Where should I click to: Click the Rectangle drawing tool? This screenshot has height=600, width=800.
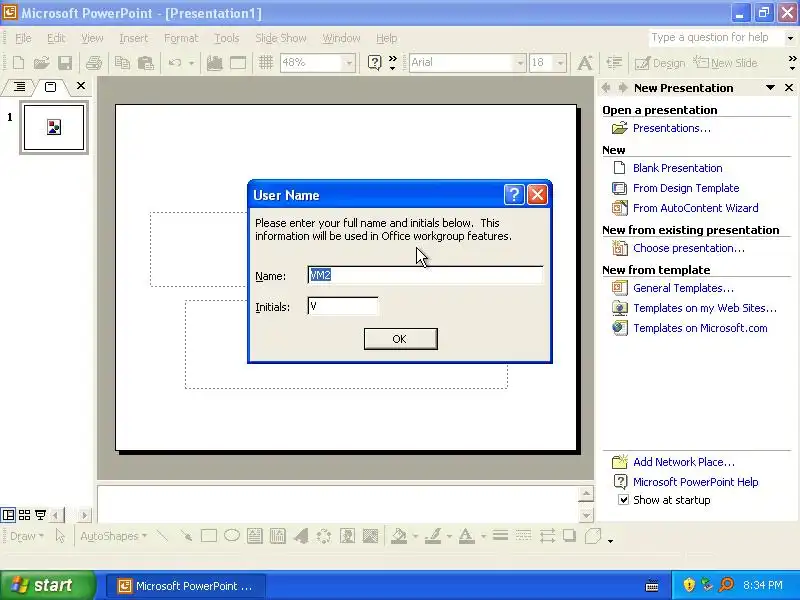[x=209, y=536]
